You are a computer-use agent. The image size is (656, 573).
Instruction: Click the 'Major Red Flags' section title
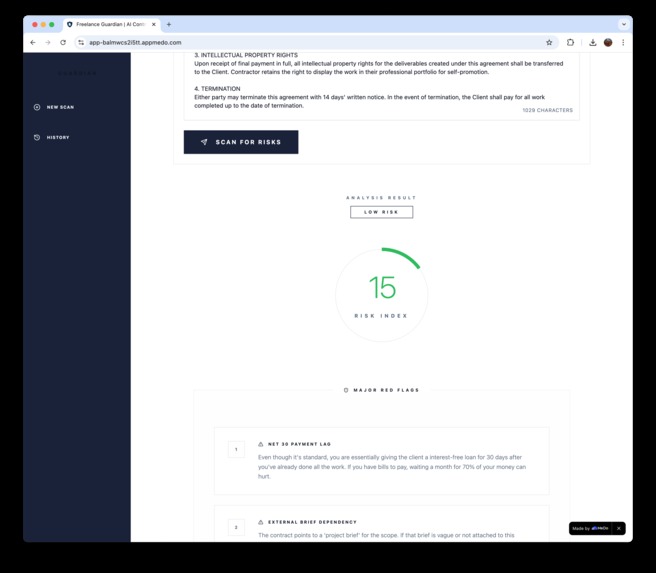(x=386, y=390)
